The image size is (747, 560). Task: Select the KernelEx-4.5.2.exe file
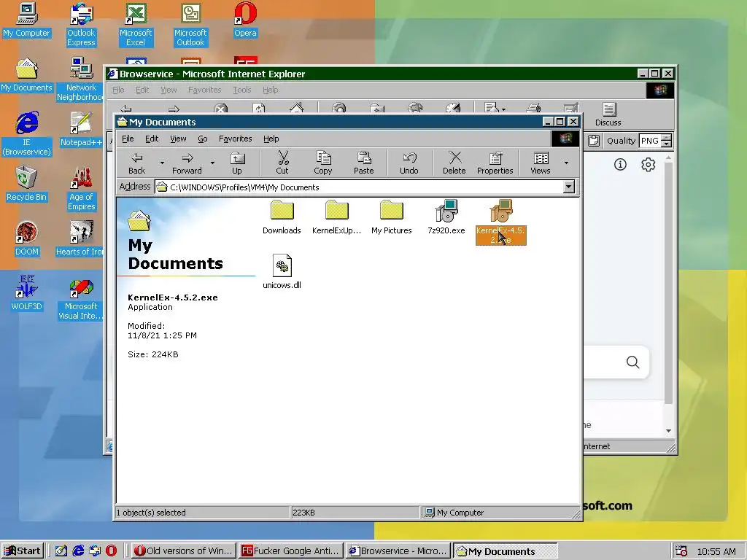pos(500,222)
